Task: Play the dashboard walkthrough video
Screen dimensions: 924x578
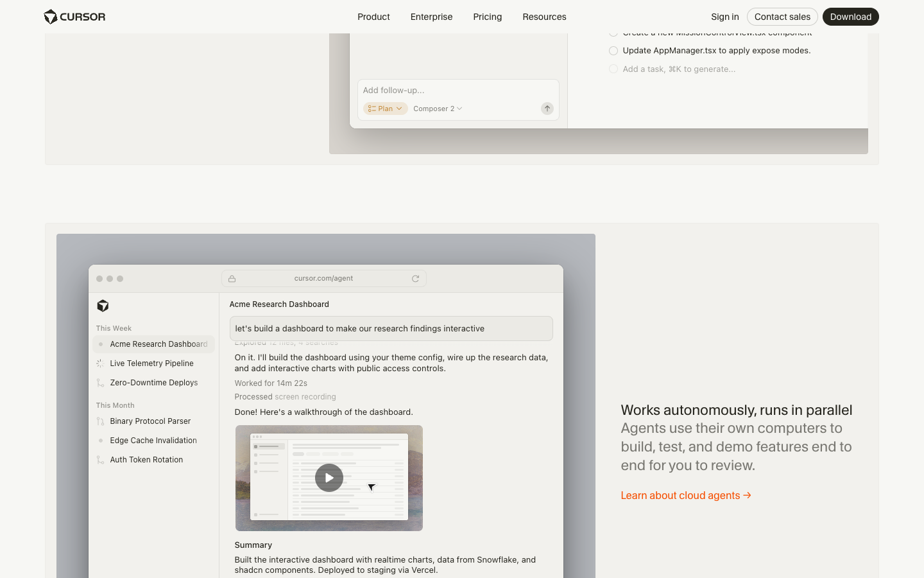Action: click(x=329, y=478)
